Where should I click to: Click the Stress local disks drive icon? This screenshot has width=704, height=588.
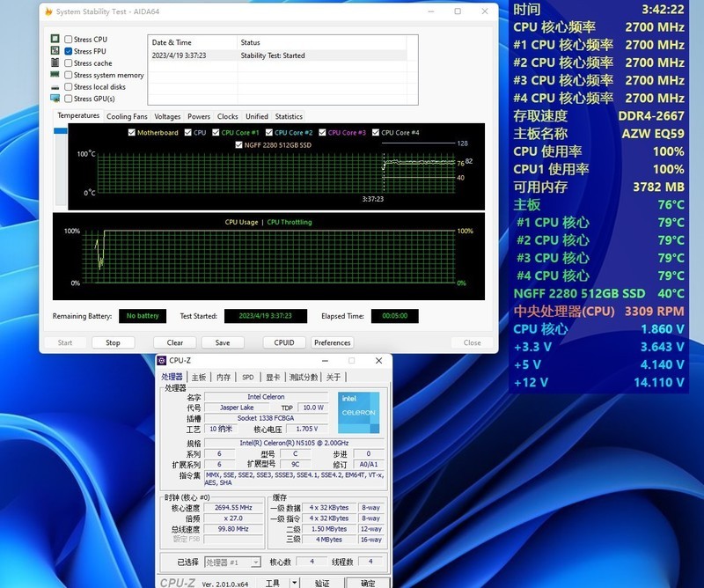(56, 86)
